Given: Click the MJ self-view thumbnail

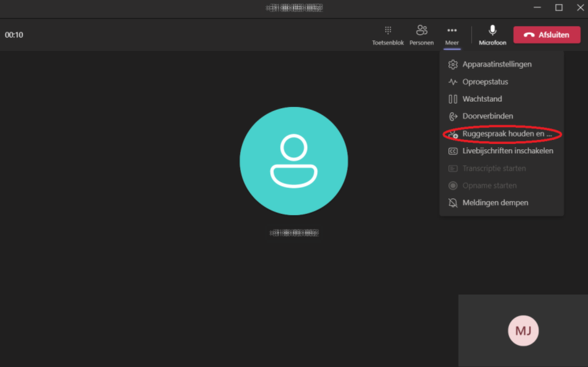Looking at the screenshot, I should (x=523, y=331).
